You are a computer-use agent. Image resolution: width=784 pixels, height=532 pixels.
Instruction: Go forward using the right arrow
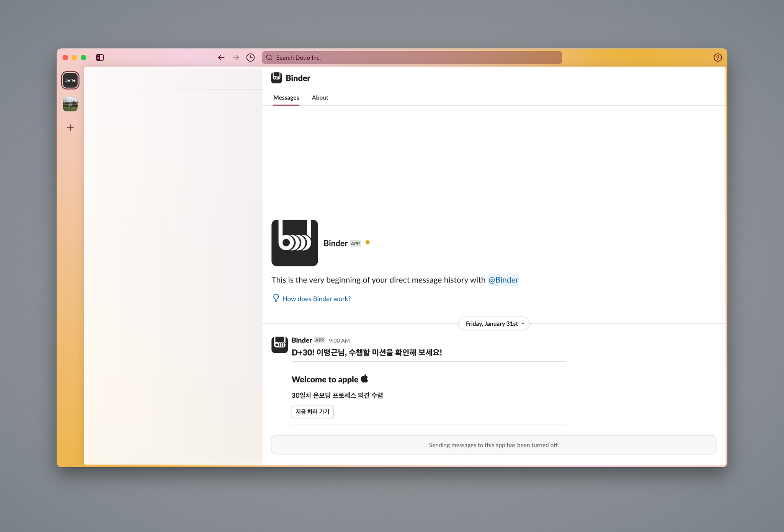coord(236,57)
